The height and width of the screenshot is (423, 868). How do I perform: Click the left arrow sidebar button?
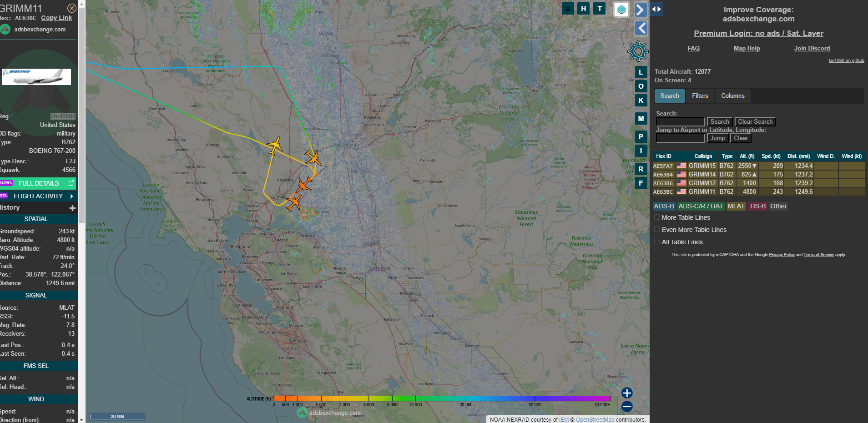tap(641, 28)
